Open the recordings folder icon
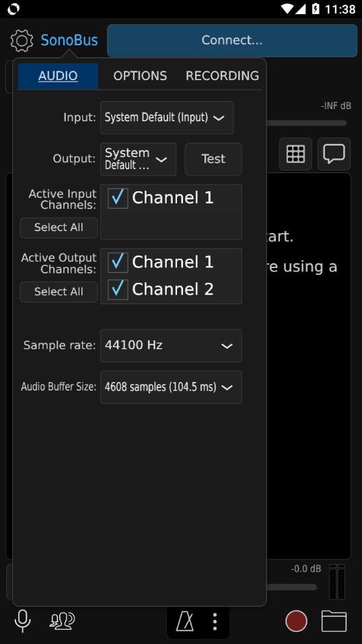 point(334,620)
